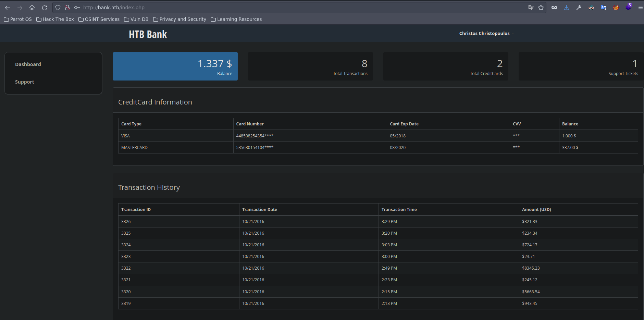Screen dimensions: 644x320
Task: Click the blue Balance card
Action: tap(175, 66)
